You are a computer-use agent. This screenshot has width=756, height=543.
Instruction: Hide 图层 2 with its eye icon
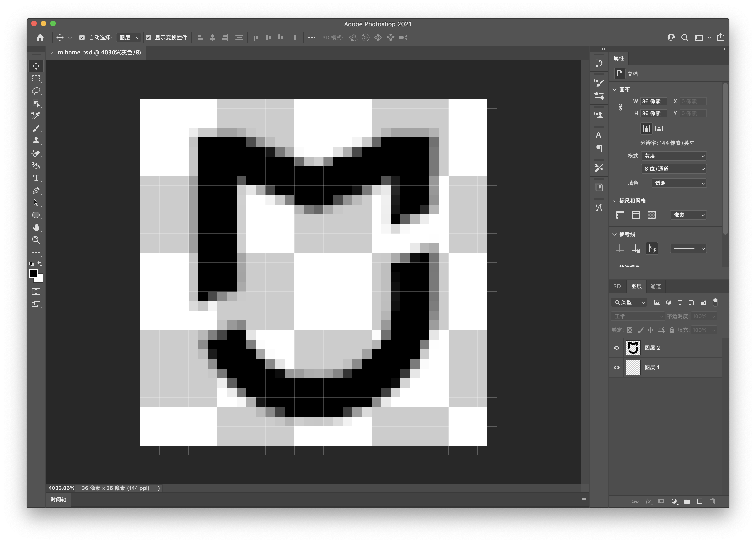point(617,348)
